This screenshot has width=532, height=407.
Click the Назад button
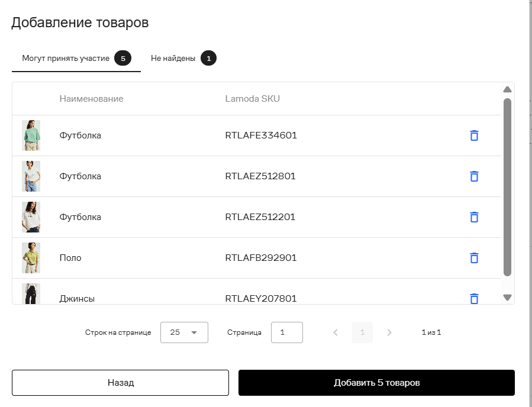pos(121,383)
